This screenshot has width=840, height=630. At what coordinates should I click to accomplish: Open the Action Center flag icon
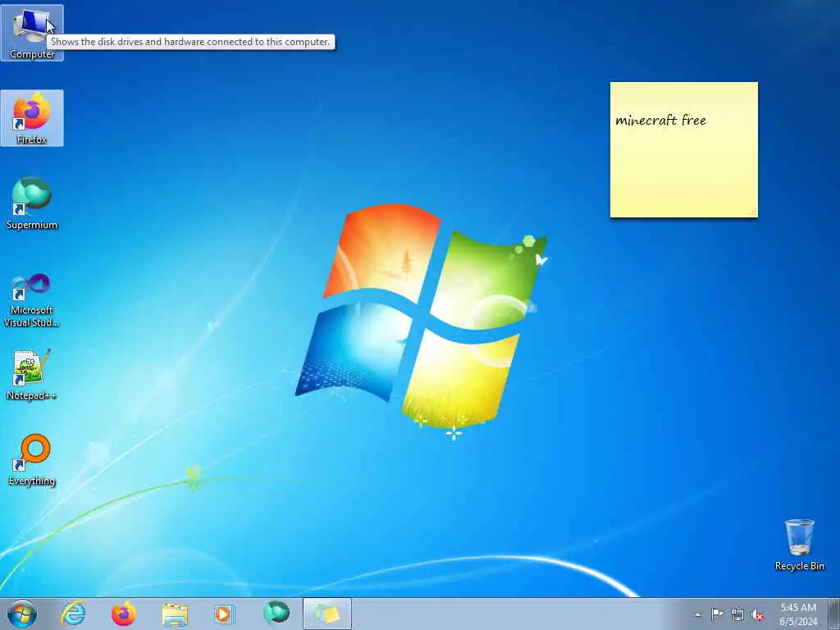717,614
